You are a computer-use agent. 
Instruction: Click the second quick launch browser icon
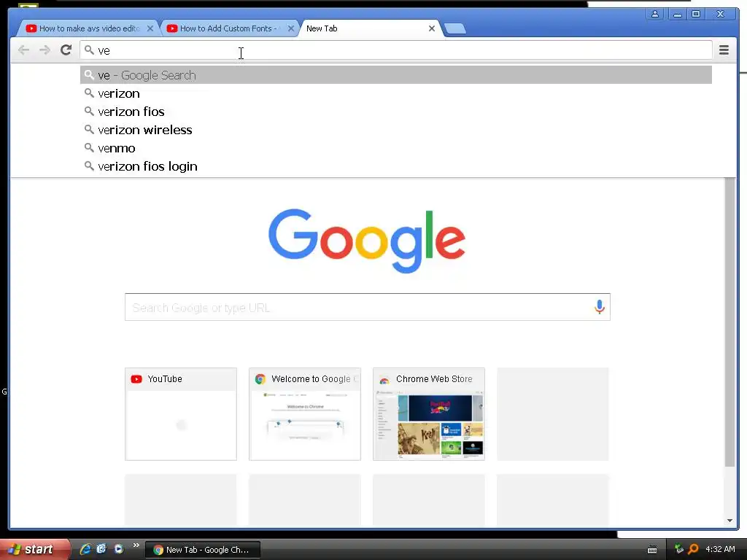[x=101, y=549]
